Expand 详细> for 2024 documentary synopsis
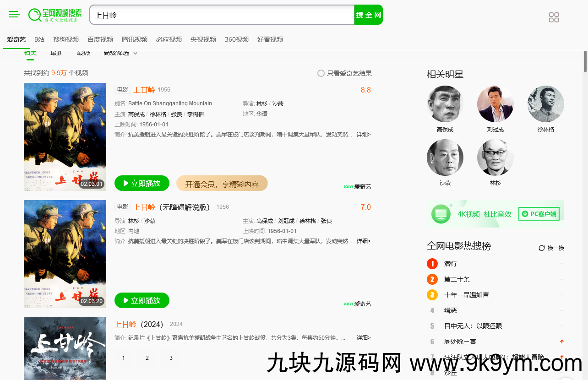588x380 pixels. [x=364, y=338]
